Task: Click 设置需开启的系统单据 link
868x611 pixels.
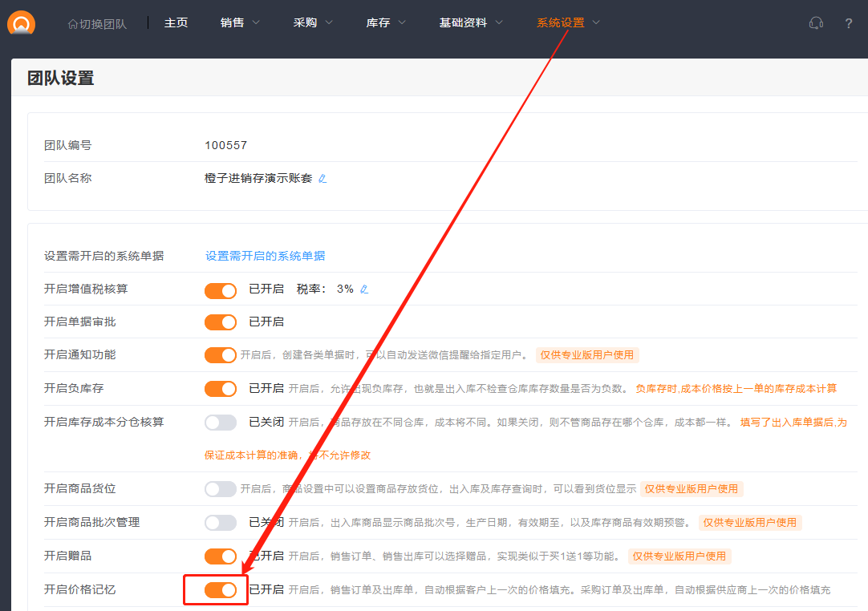Action: [x=266, y=257]
